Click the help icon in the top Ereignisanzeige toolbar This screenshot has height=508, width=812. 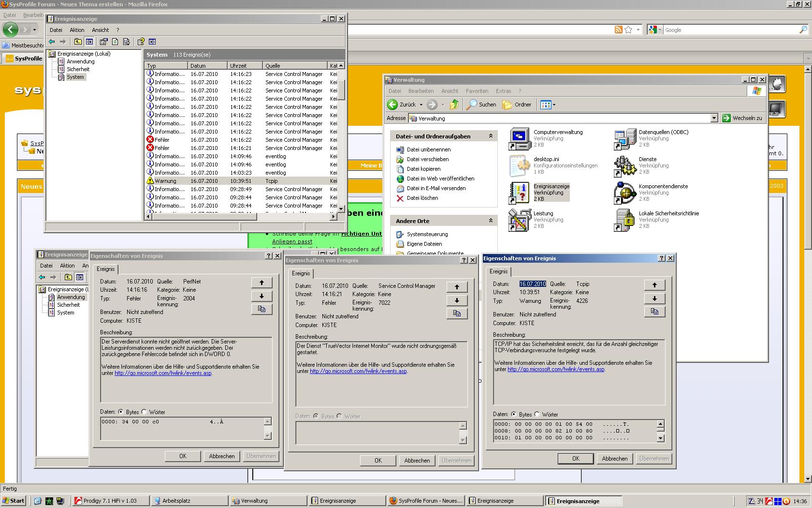coord(141,42)
